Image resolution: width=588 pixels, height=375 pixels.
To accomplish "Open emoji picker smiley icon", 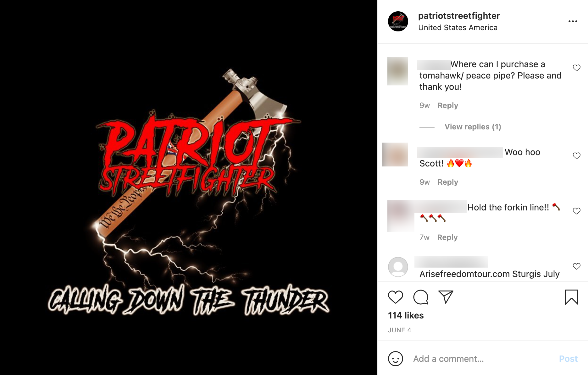I will [395, 359].
